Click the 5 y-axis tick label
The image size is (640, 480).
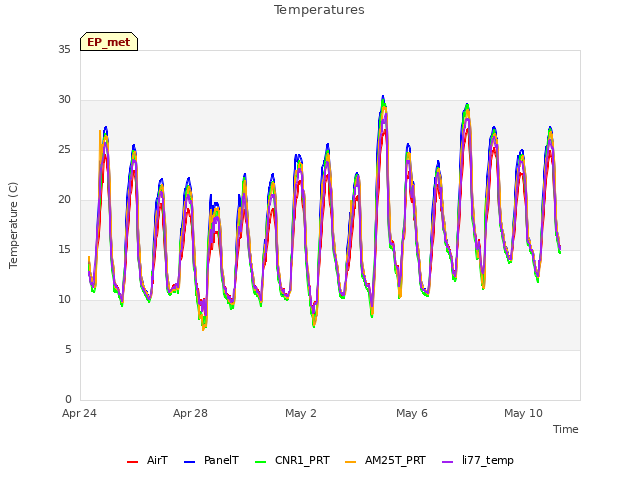coord(68,350)
